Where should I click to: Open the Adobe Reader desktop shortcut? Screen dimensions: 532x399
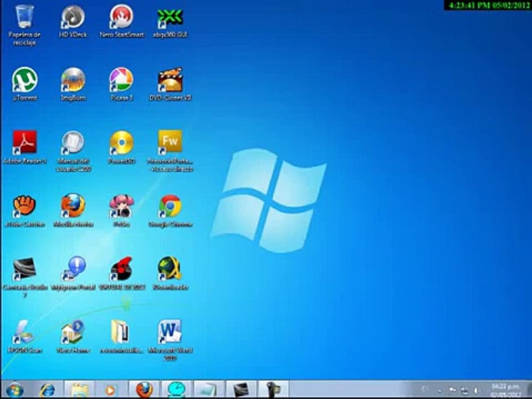(x=24, y=147)
